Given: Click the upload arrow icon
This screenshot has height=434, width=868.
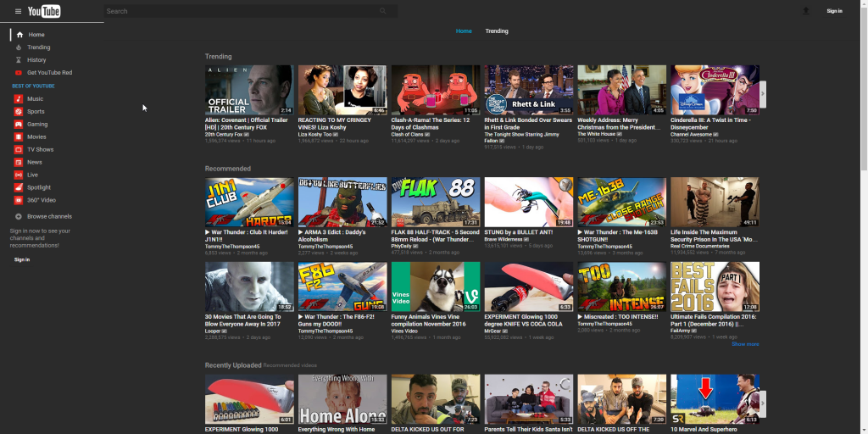Looking at the screenshot, I should pos(806,11).
